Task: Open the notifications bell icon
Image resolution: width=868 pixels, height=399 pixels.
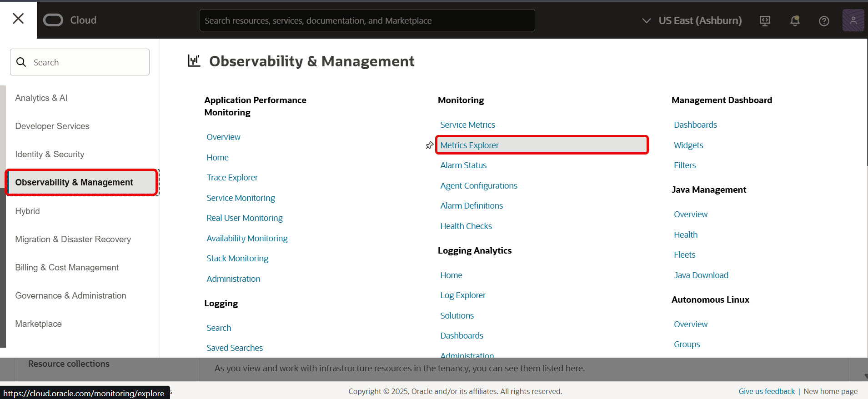Action: pyautogui.click(x=794, y=21)
